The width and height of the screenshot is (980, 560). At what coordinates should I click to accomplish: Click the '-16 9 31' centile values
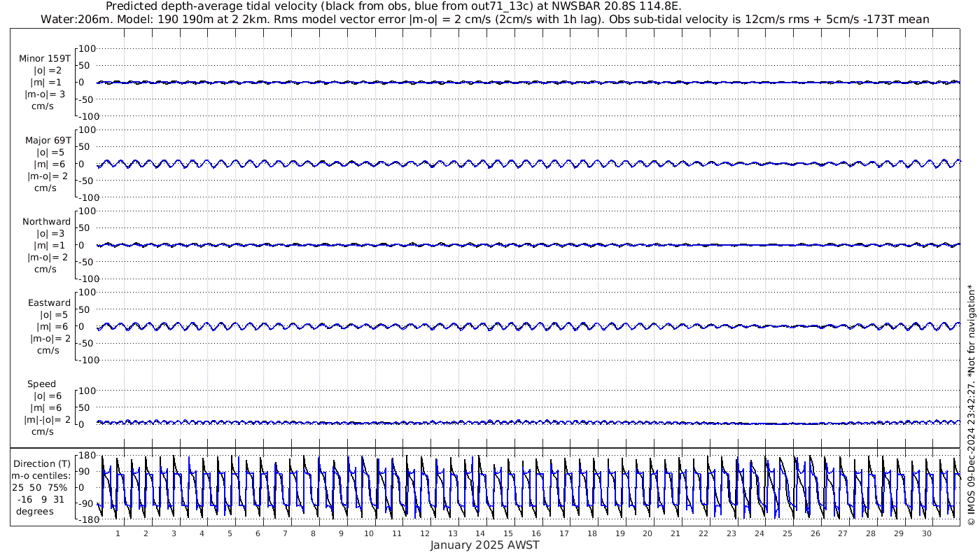tap(41, 499)
